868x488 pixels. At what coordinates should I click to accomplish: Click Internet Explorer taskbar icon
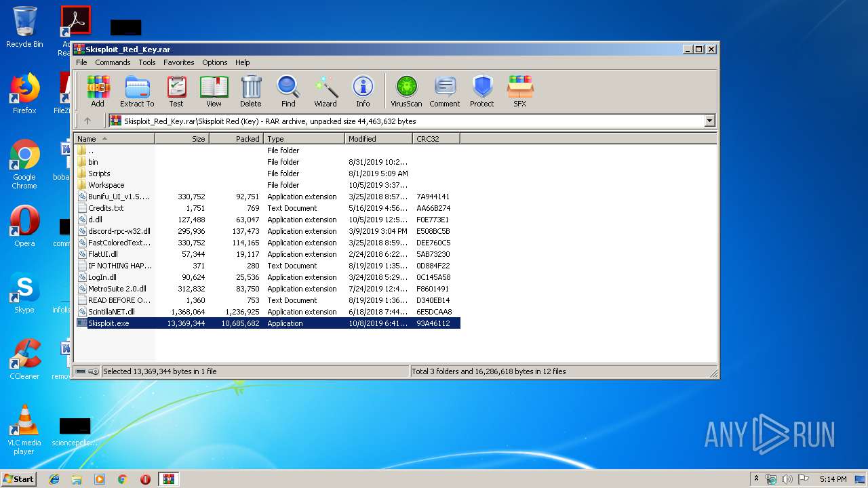tap(54, 479)
